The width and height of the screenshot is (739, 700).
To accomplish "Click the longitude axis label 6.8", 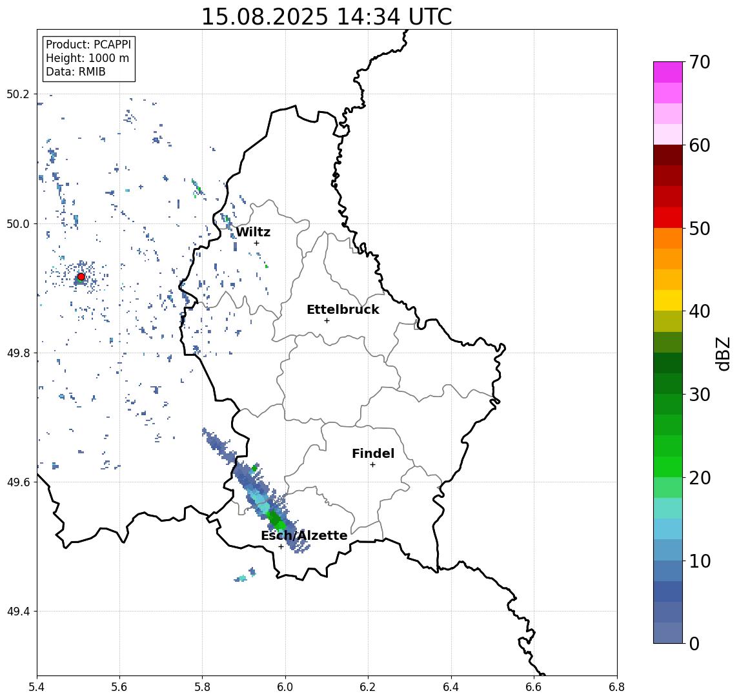I will 616,687.
